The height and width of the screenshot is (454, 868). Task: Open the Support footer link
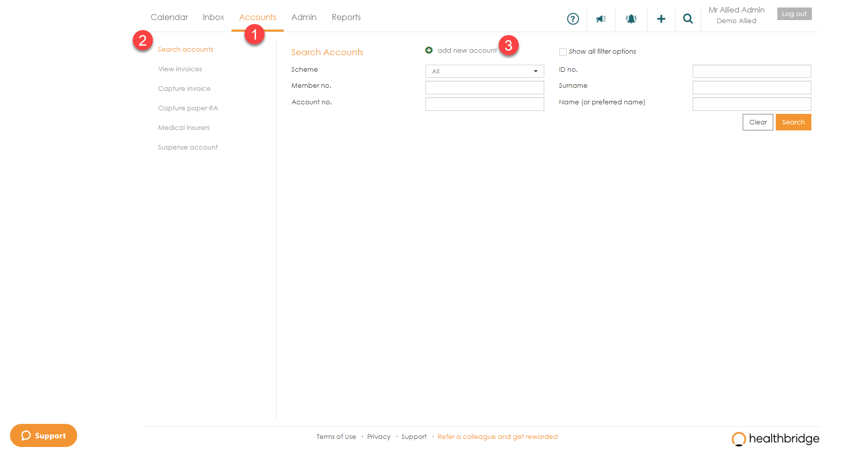pos(414,436)
